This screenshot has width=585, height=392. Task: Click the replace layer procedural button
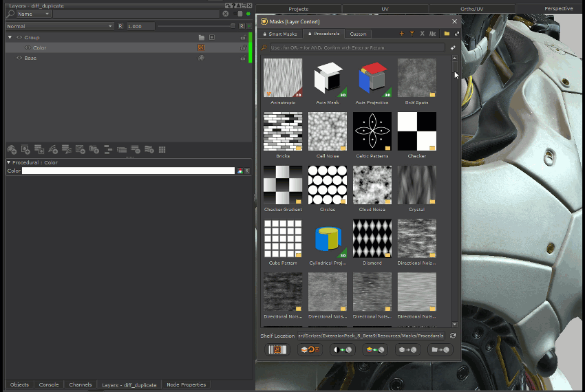coord(310,350)
